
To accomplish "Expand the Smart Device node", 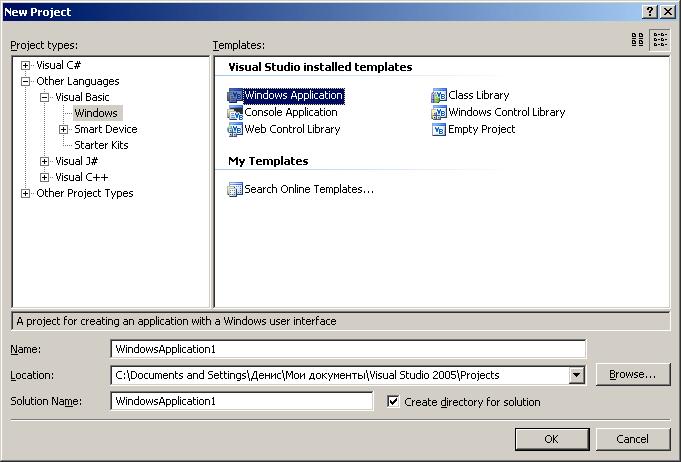I will click(x=63, y=129).
